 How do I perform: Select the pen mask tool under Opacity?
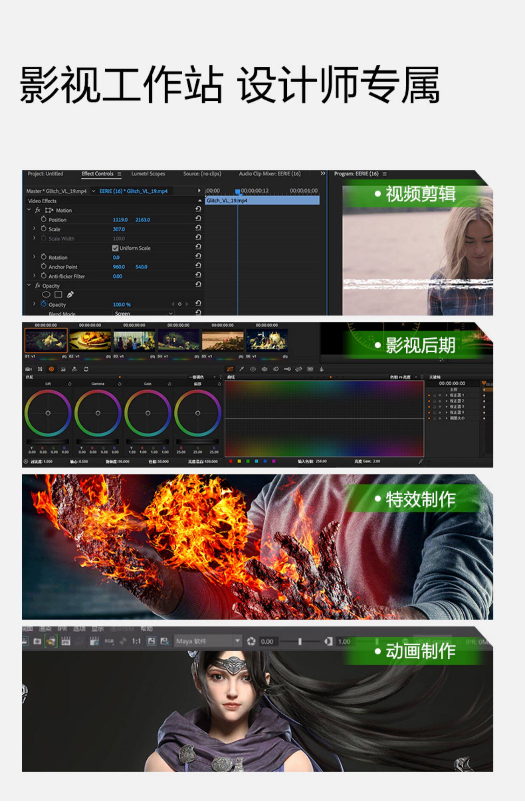coord(70,295)
